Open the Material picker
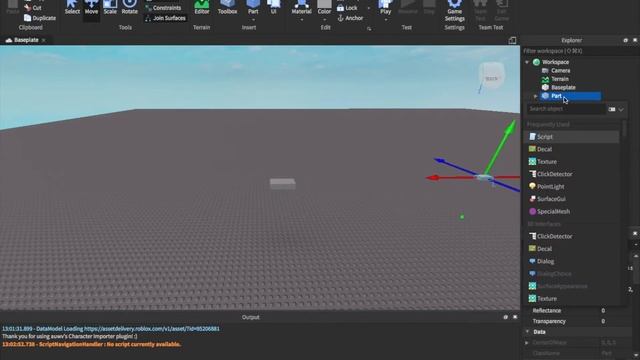Image resolution: width=640 pixels, height=360 pixels. [301, 7]
